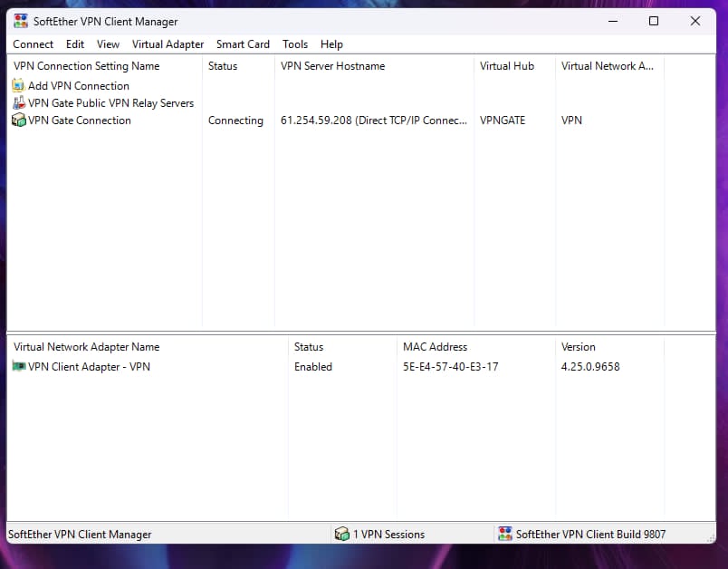Click the VPN Gate Connection status icon
728x569 pixels.
19,120
